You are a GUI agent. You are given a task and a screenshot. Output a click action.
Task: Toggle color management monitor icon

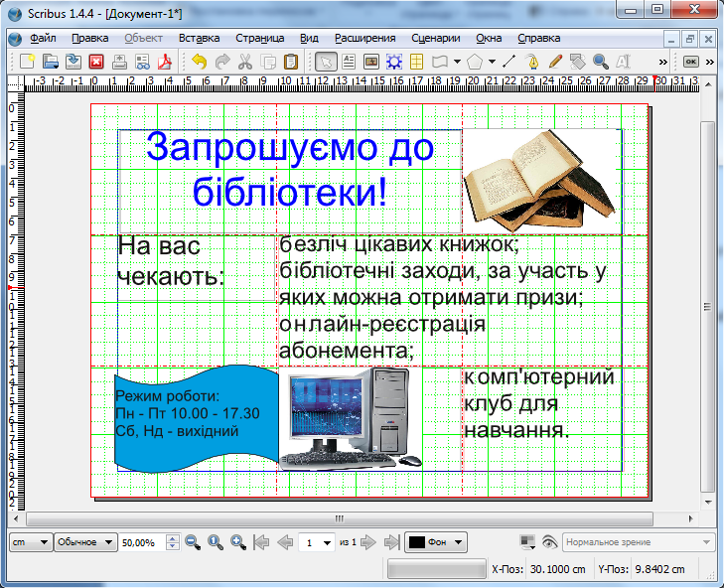pos(527,542)
